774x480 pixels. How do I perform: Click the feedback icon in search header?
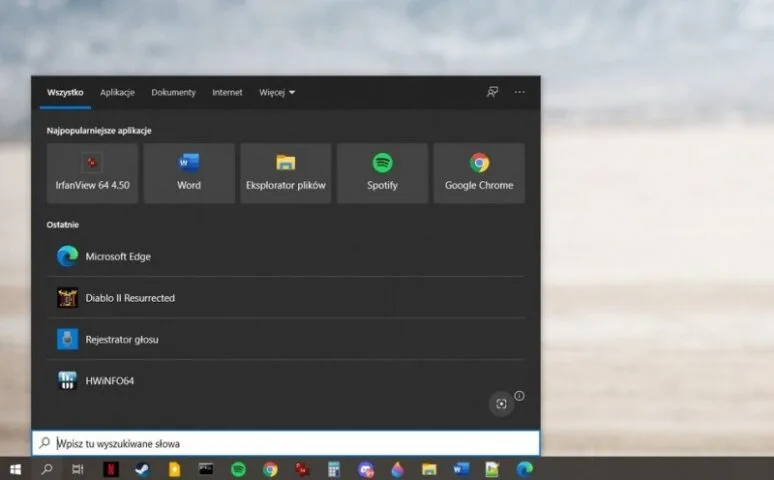492,92
